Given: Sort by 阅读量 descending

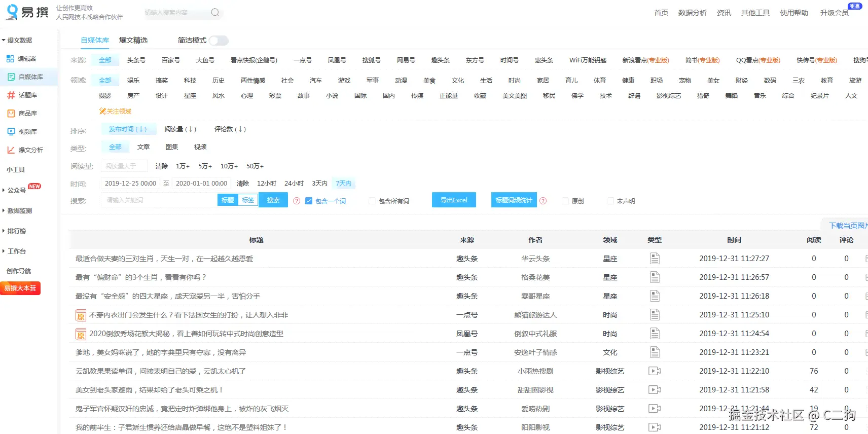Looking at the screenshot, I should tap(180, 129).
